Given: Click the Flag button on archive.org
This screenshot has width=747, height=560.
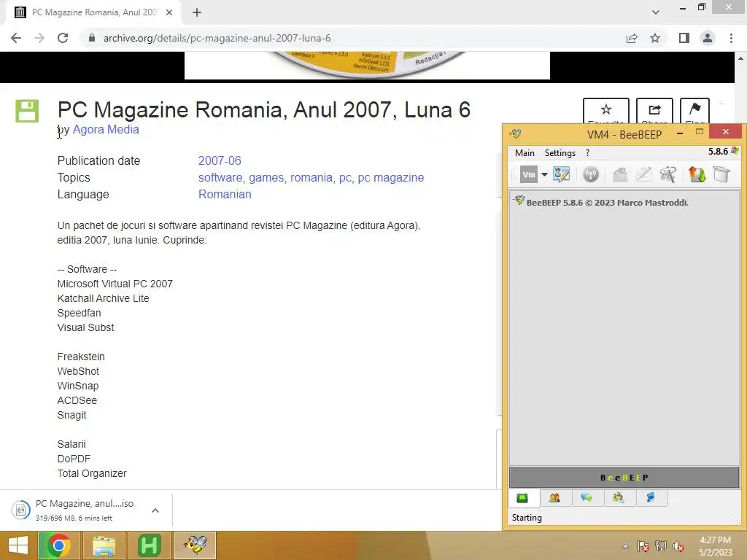Looking at the screenshot, I should (x=694, y=111).
